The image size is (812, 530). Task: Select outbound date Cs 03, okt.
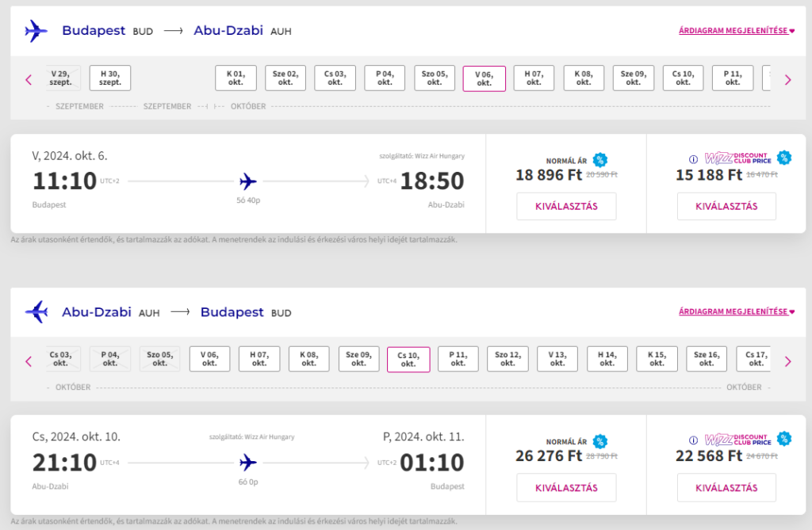[335, 78]
